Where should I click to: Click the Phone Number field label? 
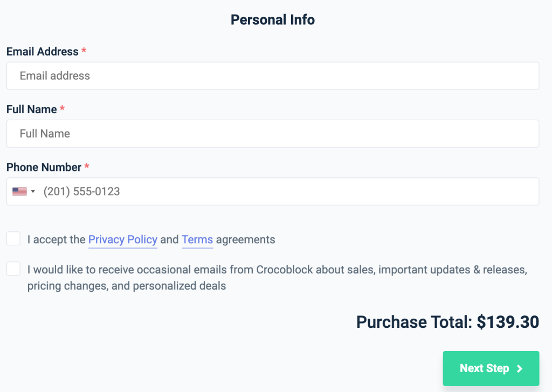(x=44, y=167)
